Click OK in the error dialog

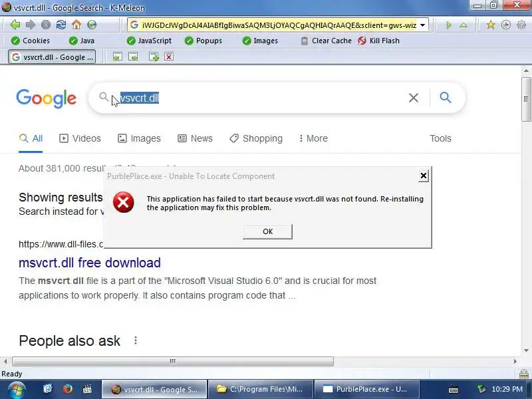tap(267, 231)
